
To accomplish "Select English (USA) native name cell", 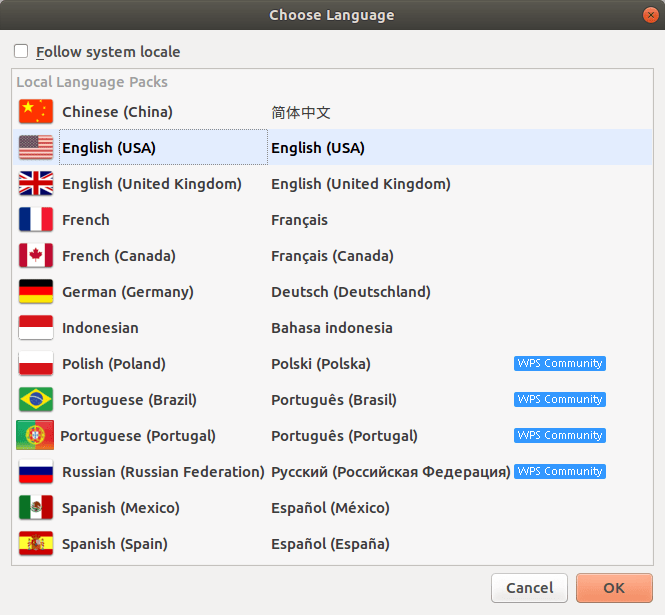I will [x=318, y=148].
